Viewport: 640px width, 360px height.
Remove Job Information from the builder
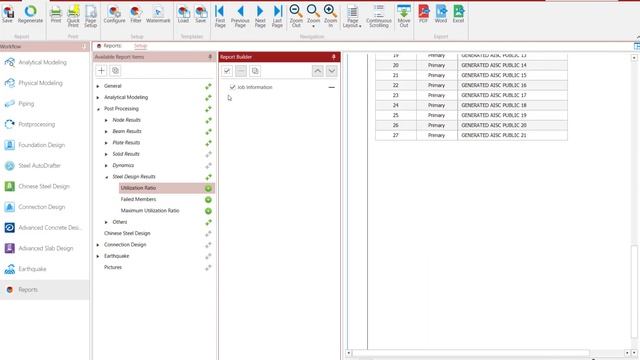click(331, 87)
